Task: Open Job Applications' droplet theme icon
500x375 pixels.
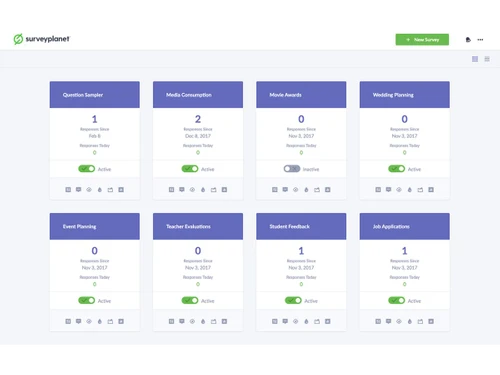Action: pos(410,321)
